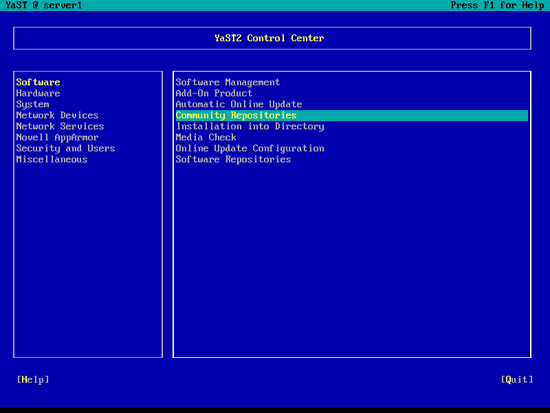The image size is (550, 413).
Task: Click the Press F1 for Help text
Action: [497, 5]
